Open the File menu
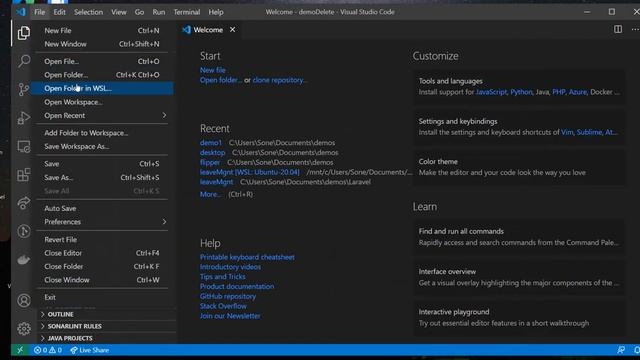 [40, 12]
